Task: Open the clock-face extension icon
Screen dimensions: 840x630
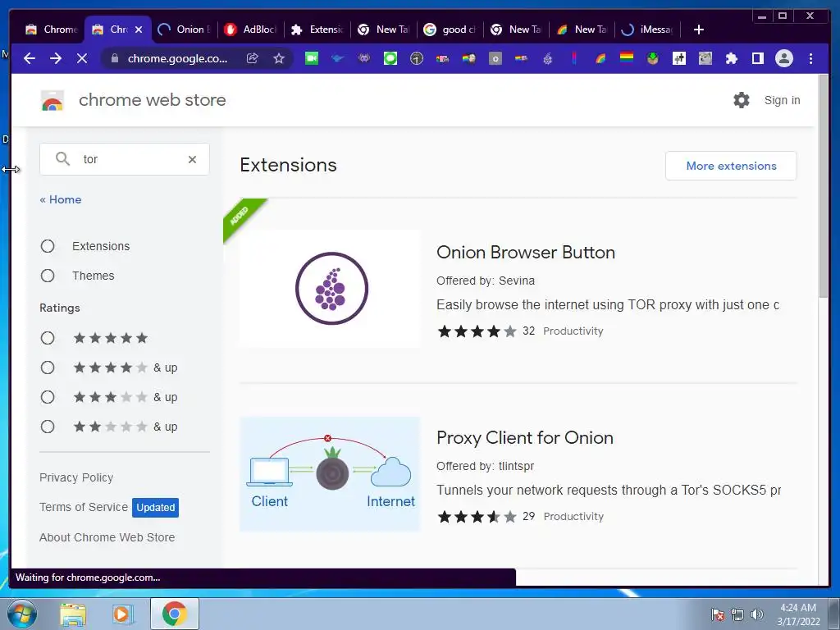Action: point(416,58)
